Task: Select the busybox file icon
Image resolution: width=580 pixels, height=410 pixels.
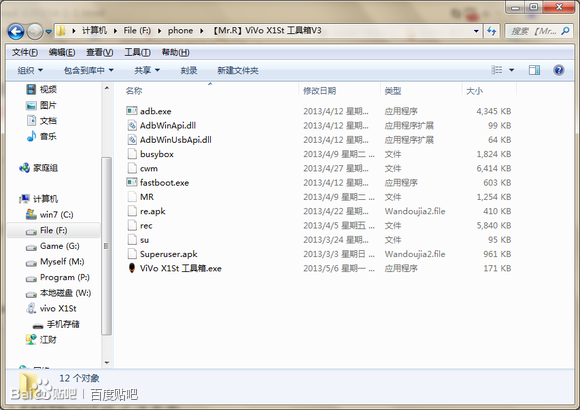Action: [132, 154]
